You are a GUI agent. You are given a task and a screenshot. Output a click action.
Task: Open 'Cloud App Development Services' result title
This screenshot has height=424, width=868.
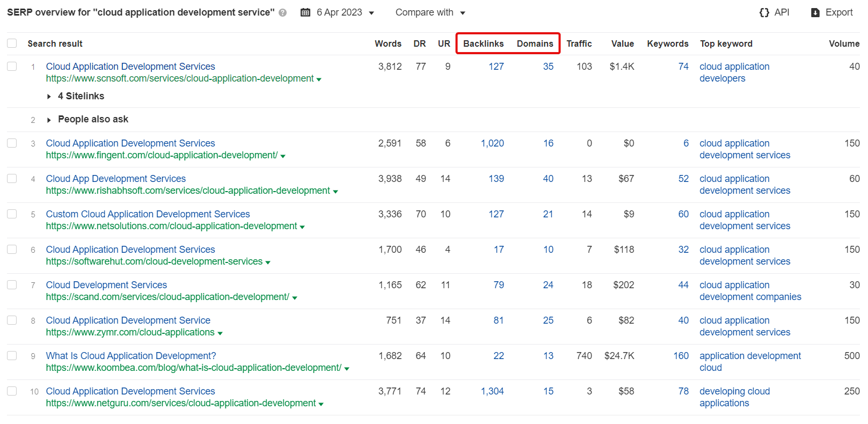click(x=116, y=179)
